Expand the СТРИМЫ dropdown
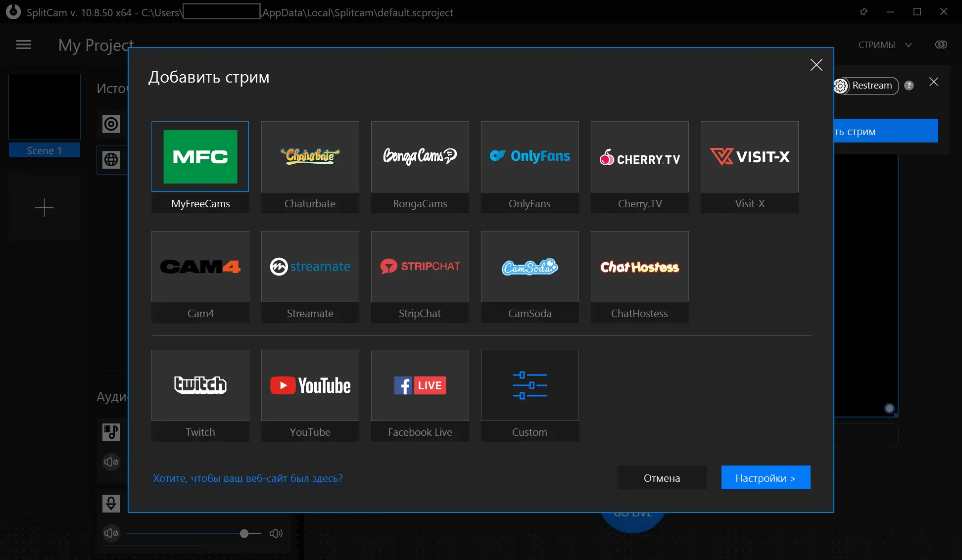 coord(885,45)
